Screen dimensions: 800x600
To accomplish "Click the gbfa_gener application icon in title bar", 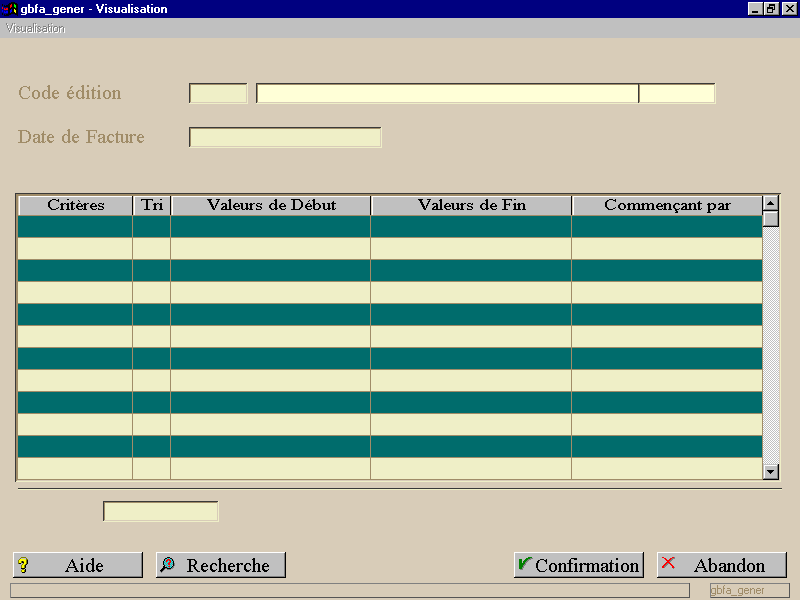I will coord(9,9).
